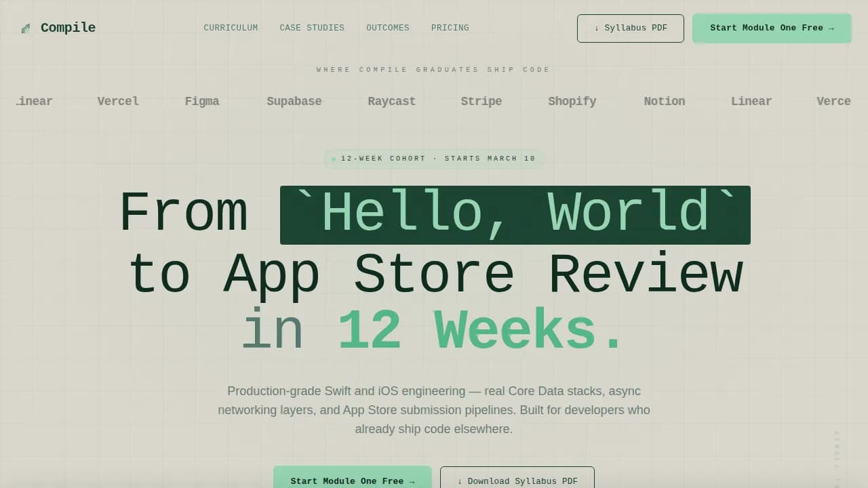Click the 'to App Store Review' headline line
The height and width of the screenshot is (488, 868).
tap(436, 274)
